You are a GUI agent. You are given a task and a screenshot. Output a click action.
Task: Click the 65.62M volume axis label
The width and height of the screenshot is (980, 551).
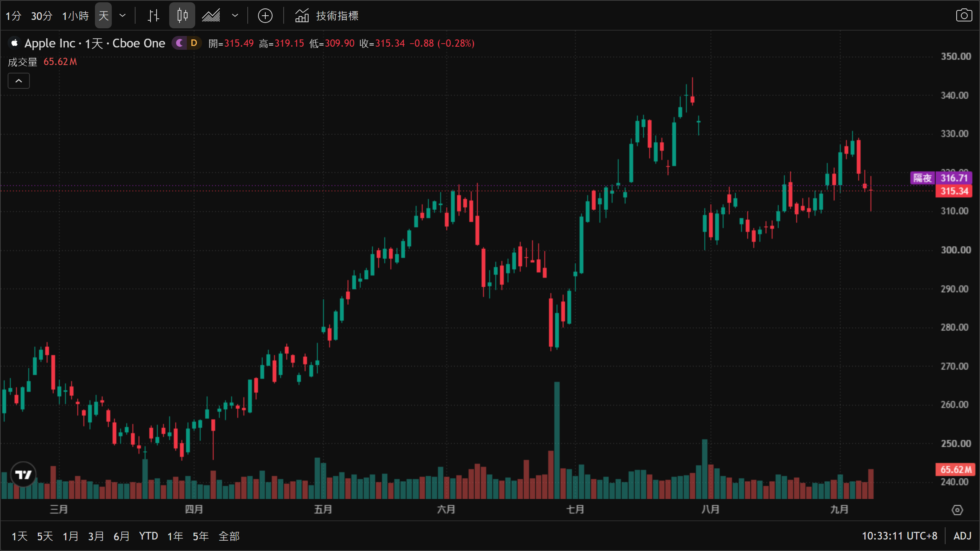point(955,469)
